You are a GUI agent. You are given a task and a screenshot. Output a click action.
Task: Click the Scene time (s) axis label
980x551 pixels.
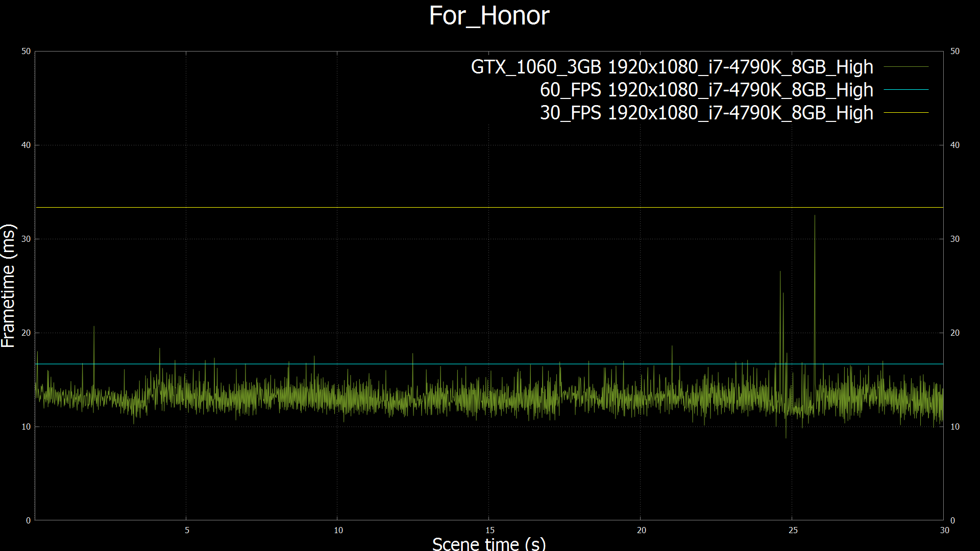pos(488,543)
